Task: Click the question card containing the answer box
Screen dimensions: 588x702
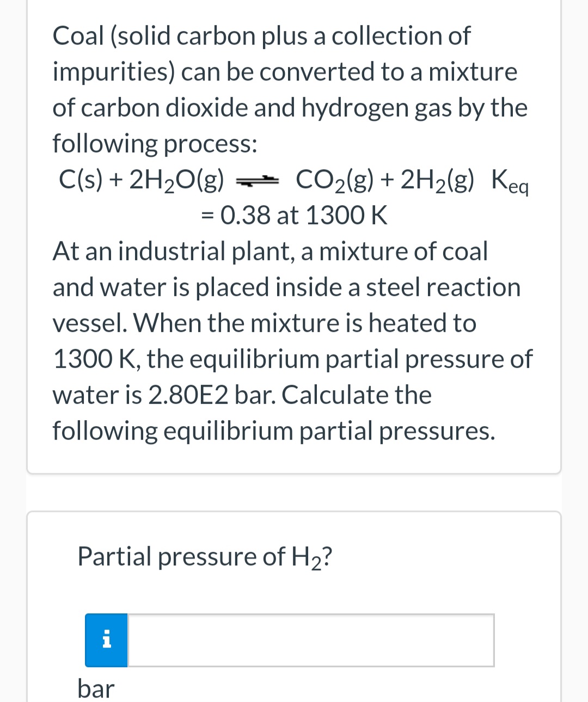Action: click(294, 604)
